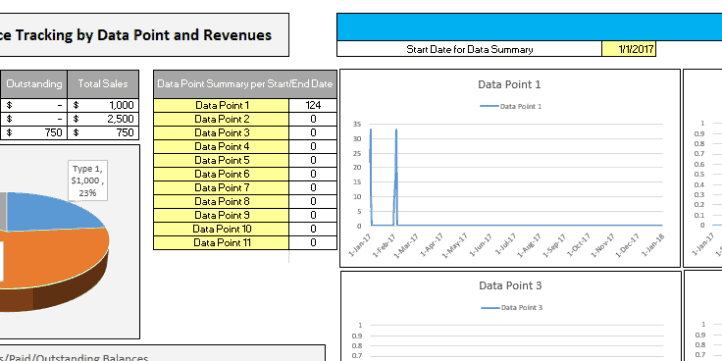Select the Data Point 8 label cell
This screenshot has height=361, width=722.
221,201
